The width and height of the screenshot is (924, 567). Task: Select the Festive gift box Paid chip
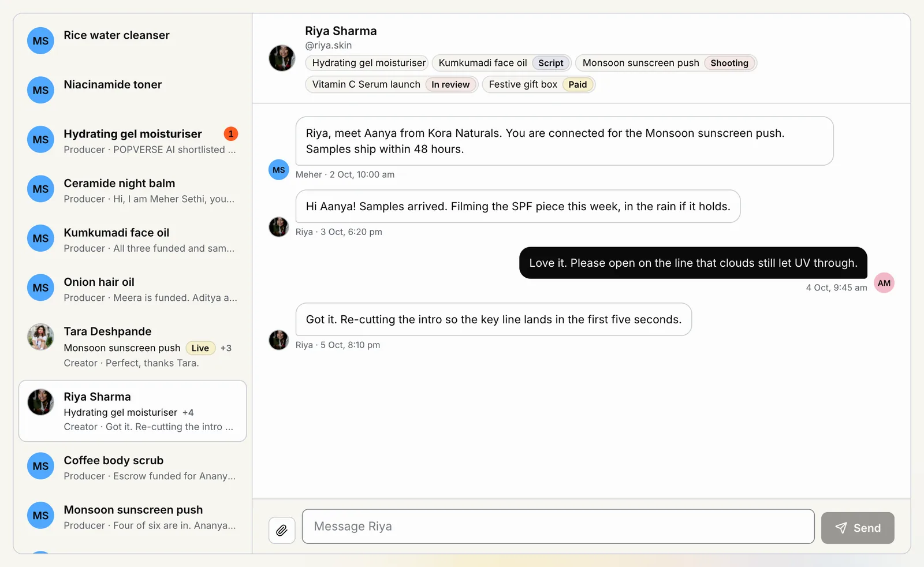tap(538, 84)
